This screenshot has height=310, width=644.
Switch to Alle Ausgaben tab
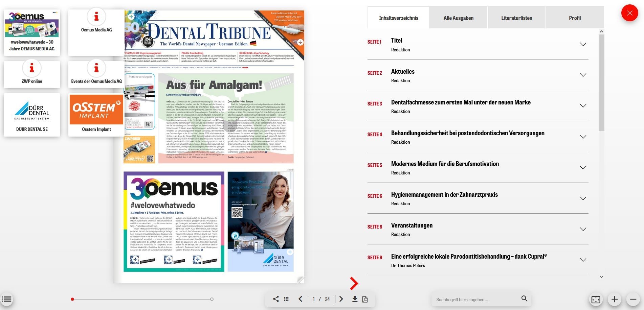458,18
